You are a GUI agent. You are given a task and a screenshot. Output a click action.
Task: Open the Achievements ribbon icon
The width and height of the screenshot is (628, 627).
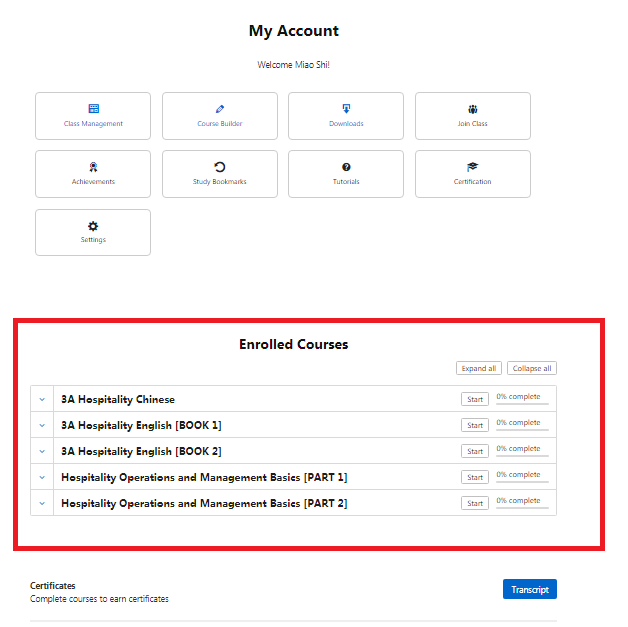pyautogui.click(x=93, y=167)
